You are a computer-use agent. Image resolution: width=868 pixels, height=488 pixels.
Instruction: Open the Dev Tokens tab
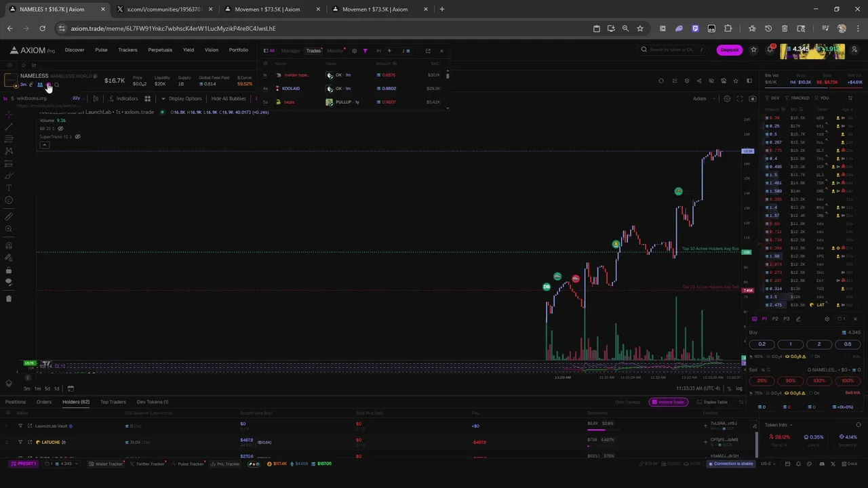pos(153,402)
